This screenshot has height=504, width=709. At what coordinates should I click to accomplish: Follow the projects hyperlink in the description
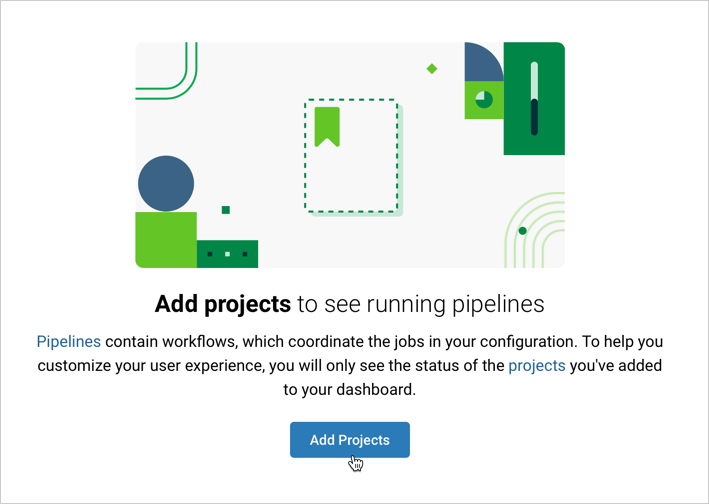(x=537, y=366)
